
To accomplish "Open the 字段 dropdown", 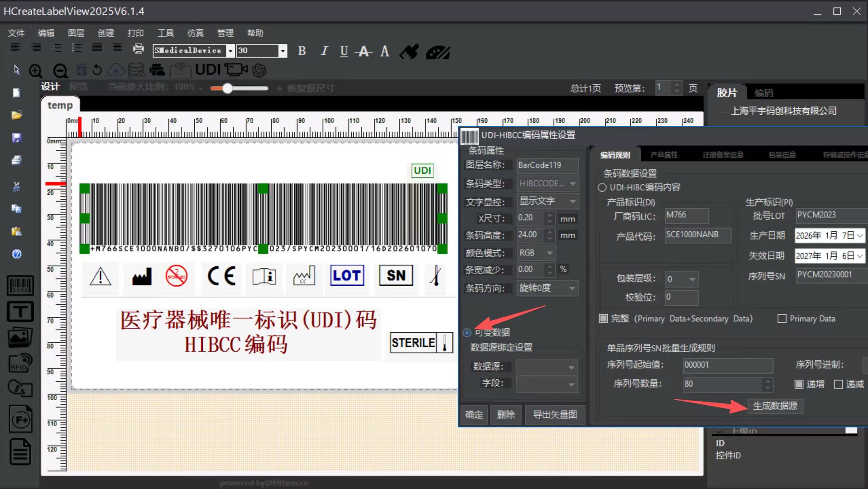I will (547, 384).
